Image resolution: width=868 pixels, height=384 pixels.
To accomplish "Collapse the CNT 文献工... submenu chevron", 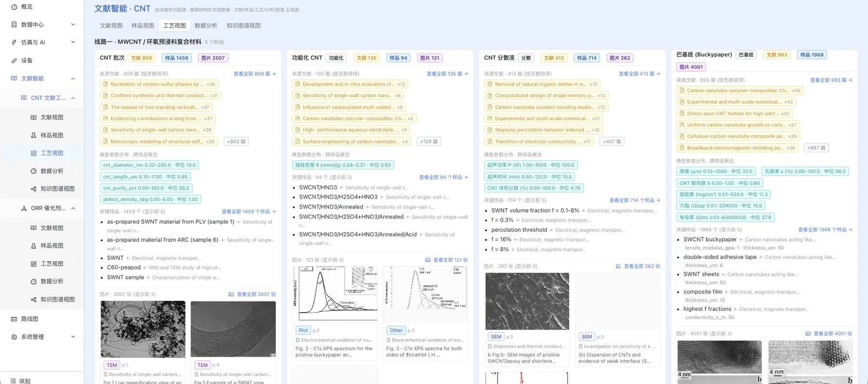I will coord(73,98).
